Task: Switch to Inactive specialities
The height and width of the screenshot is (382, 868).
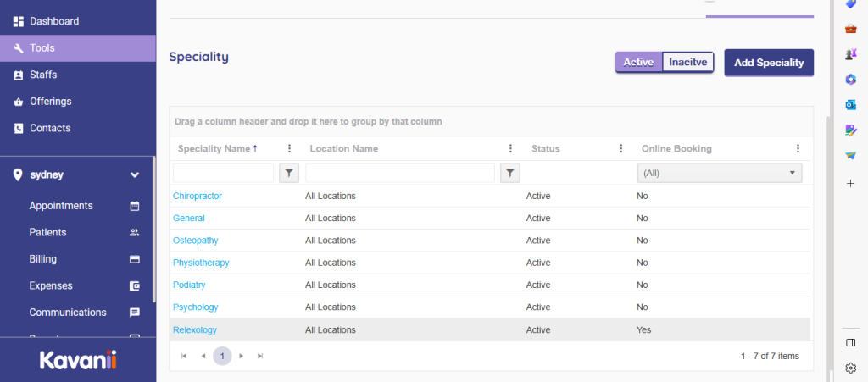Action: 688,62
